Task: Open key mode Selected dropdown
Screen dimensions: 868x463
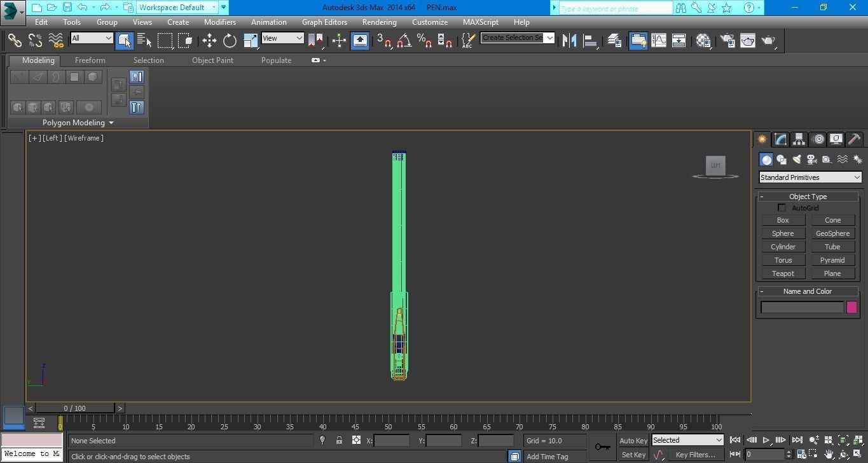Action: (687, 440)
